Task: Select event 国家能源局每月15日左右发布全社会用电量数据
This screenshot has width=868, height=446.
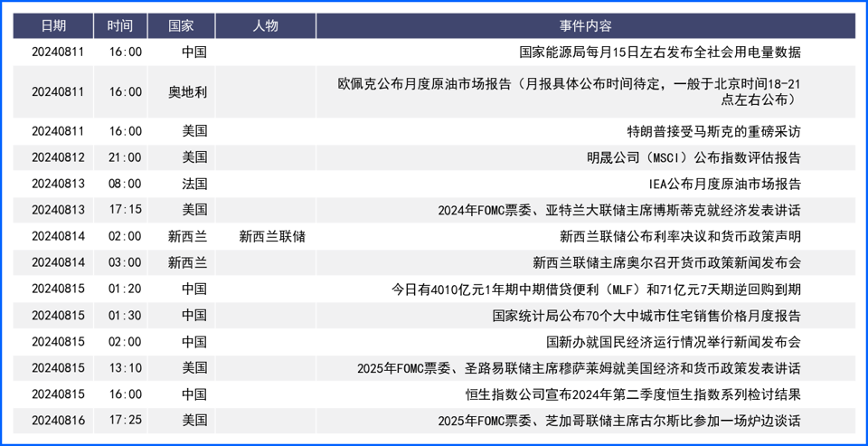Action: 660,52
